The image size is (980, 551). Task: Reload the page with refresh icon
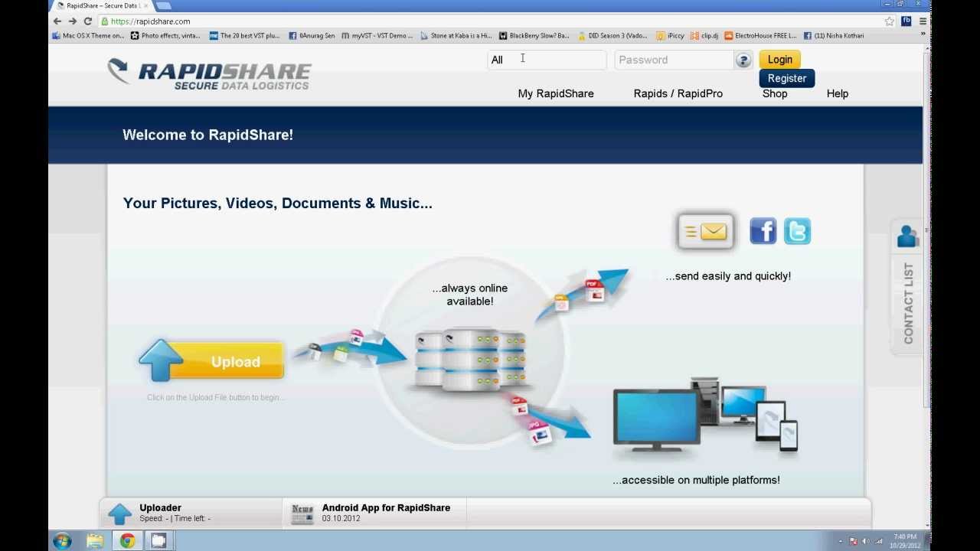click(x=88, y=21)
